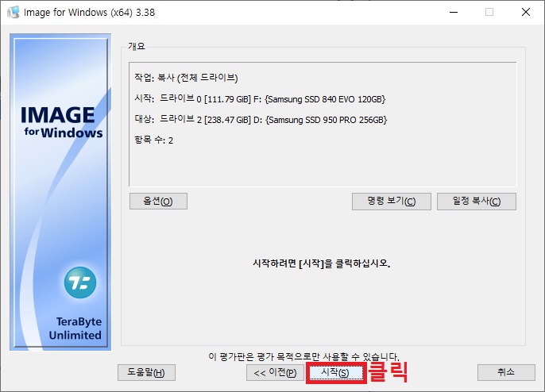Click the TeraByte Unlimited banner text
Viewport: 545px width, 392px height.
(75, 328)
